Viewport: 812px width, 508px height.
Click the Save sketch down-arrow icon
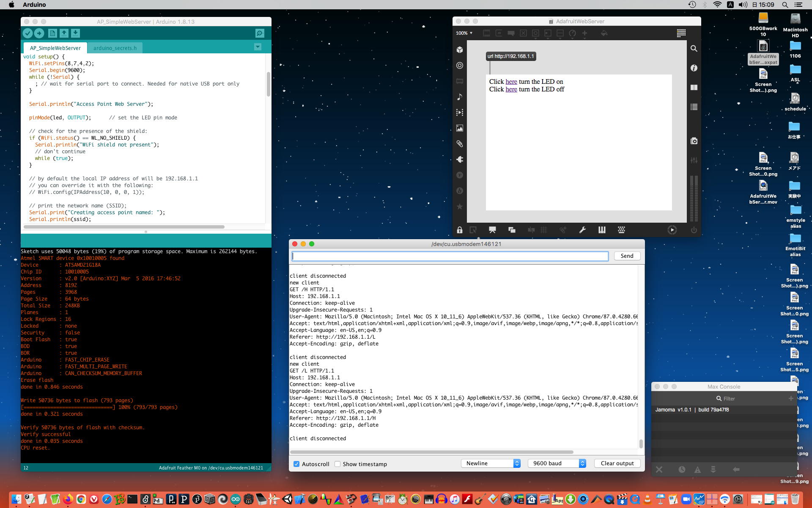coord(75,33)
